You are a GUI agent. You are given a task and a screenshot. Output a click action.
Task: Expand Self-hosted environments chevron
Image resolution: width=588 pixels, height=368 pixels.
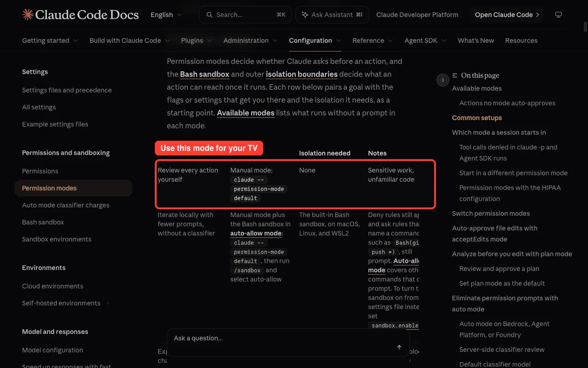(108, 303)
